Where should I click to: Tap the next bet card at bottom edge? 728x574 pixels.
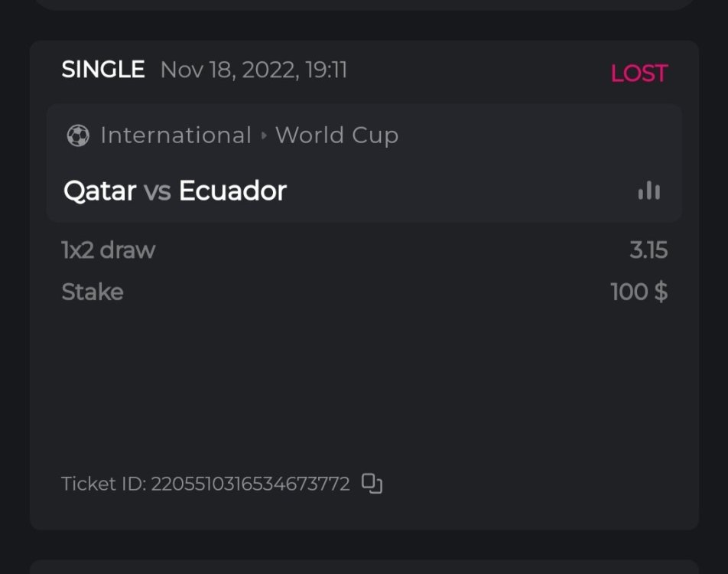click(364, 567)
